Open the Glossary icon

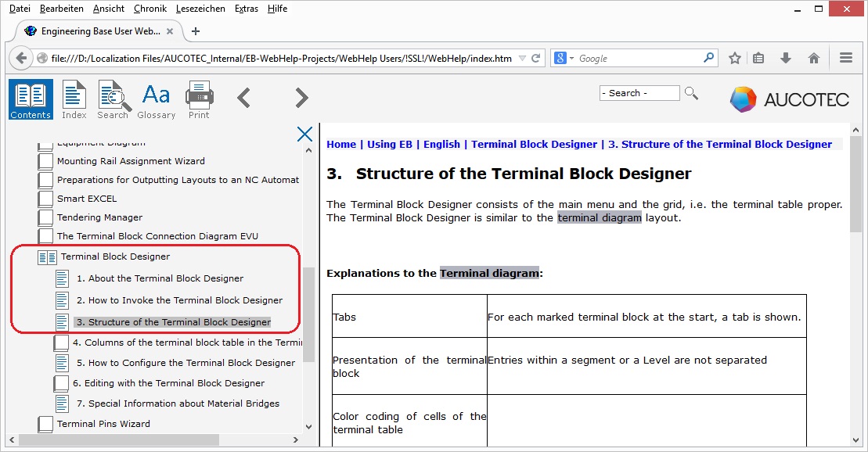click(x=156, y=101)
